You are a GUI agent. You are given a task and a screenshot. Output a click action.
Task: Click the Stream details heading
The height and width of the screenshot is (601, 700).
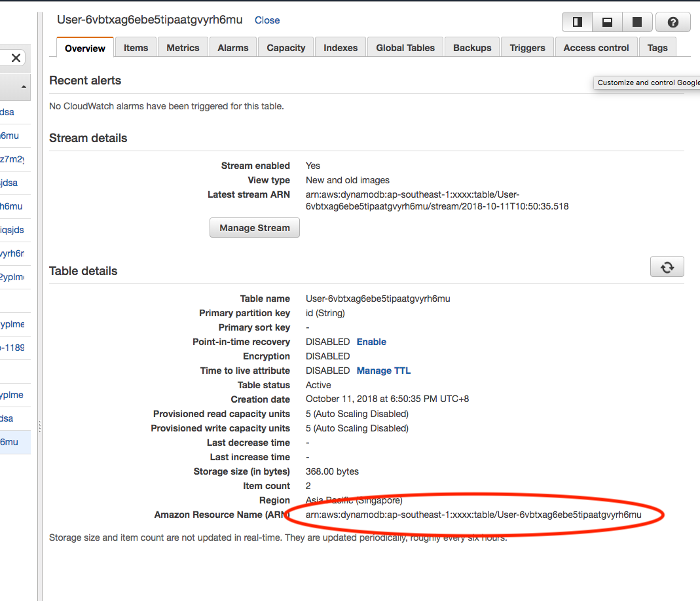click(88, 138)
